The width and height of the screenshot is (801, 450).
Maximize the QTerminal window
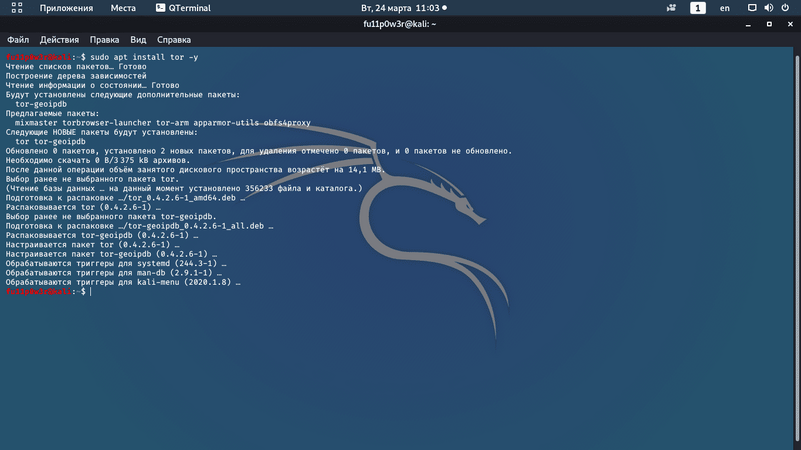769,24
